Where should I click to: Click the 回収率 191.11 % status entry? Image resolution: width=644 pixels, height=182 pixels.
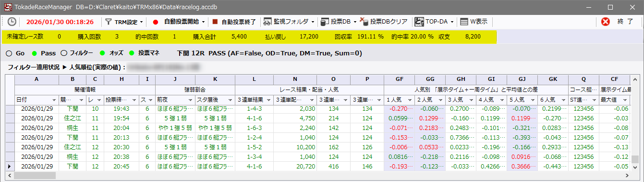tap(359, 36)
